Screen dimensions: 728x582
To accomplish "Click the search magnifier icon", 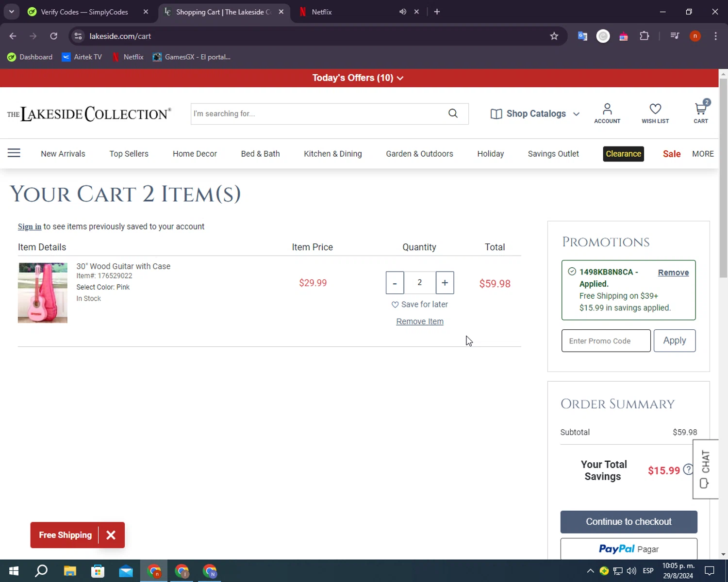I will point(453,113).
